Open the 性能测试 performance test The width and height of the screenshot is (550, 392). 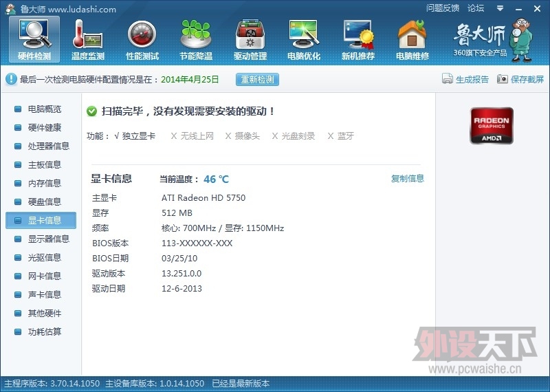click(x=142, y=39)
